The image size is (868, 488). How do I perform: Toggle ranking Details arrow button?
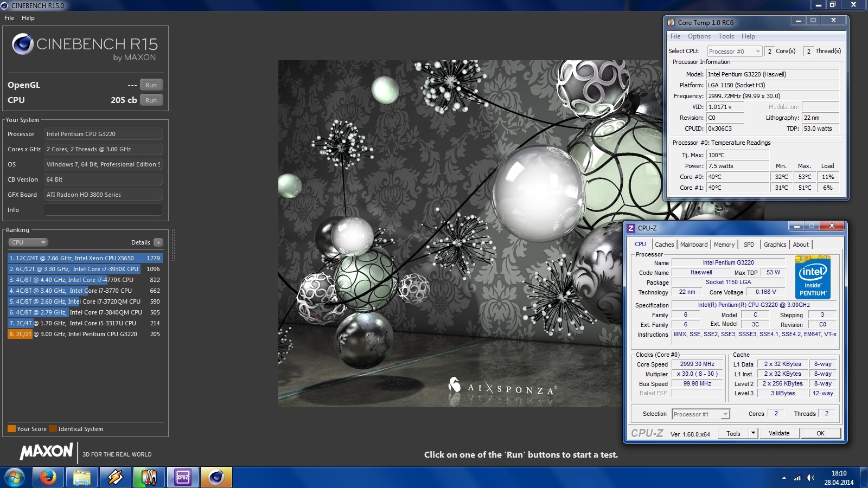(158, 242)
